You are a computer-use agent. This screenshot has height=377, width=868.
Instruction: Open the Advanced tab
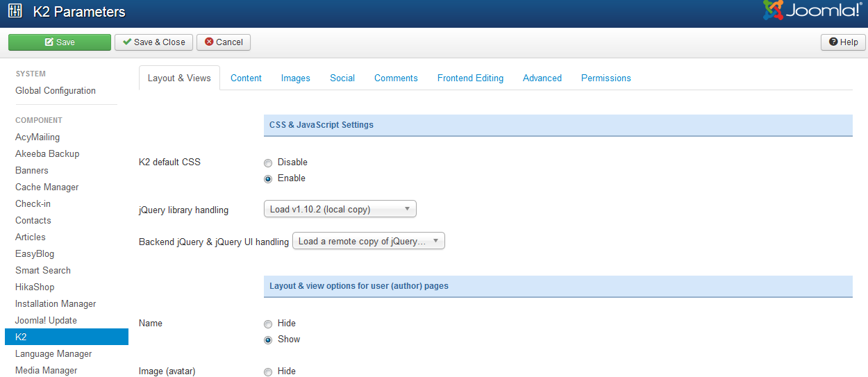(x=542, y=78)
